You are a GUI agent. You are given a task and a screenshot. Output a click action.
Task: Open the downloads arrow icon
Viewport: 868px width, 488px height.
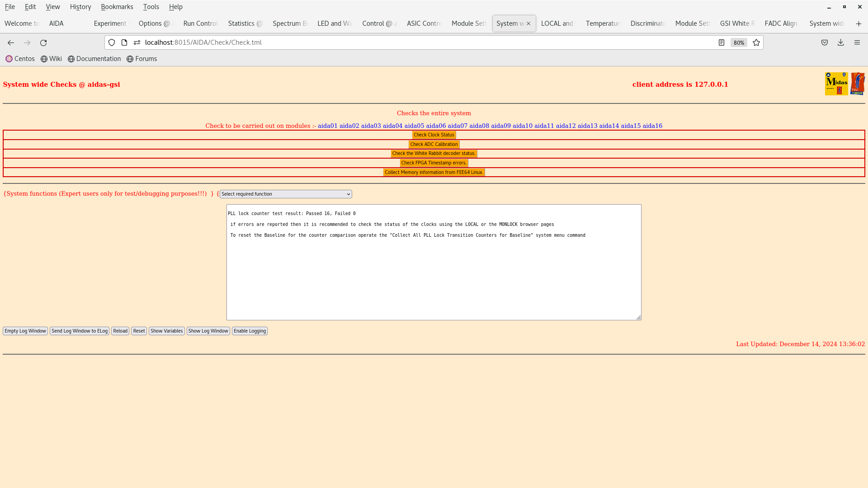(x=840, y=42)
